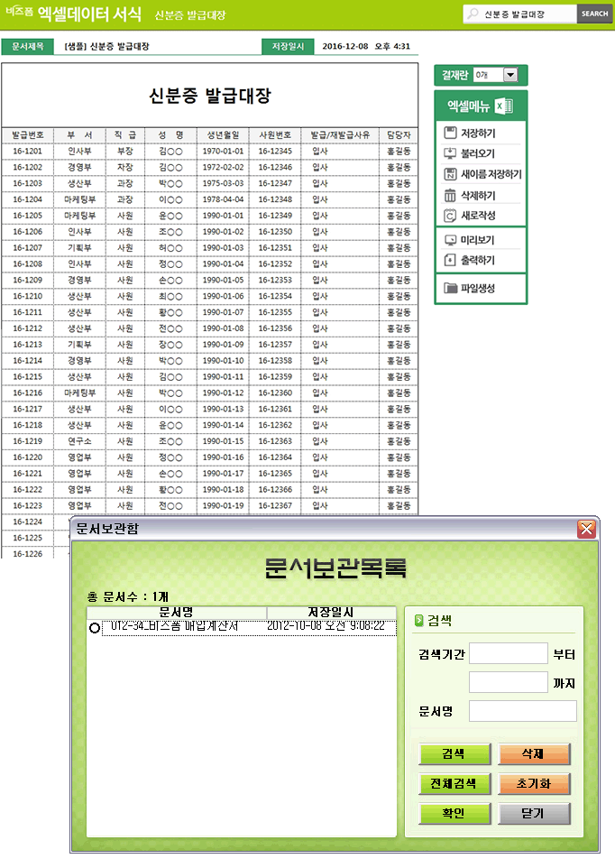Click the 검색기간 end date field before 까지

click(x=509, y=682)
